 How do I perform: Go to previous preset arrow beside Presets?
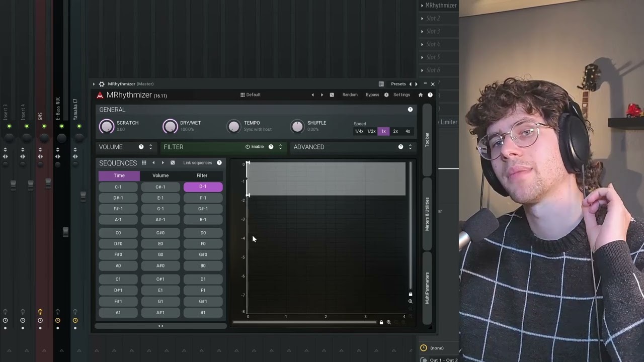(x=410, y=84)
